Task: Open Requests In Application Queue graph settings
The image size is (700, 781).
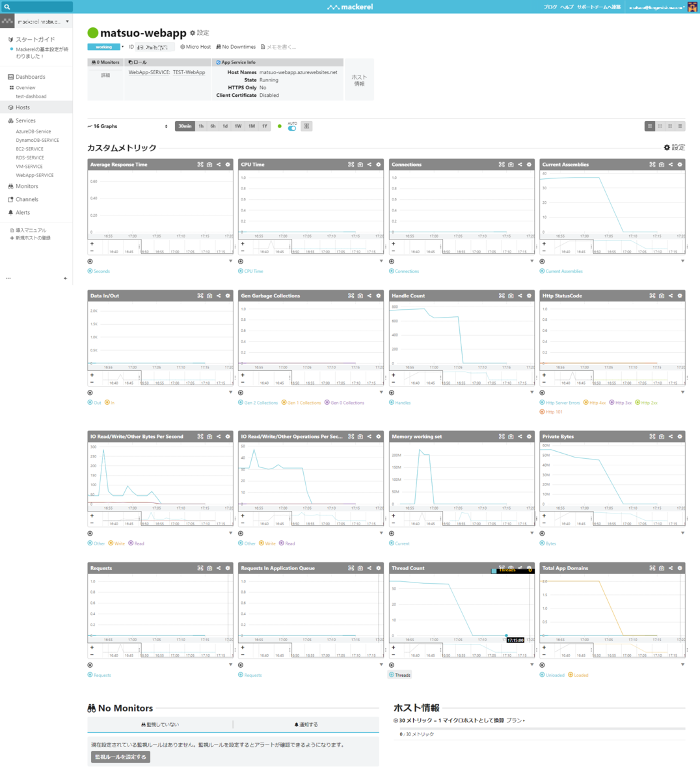Action: (x=379, y=568)
